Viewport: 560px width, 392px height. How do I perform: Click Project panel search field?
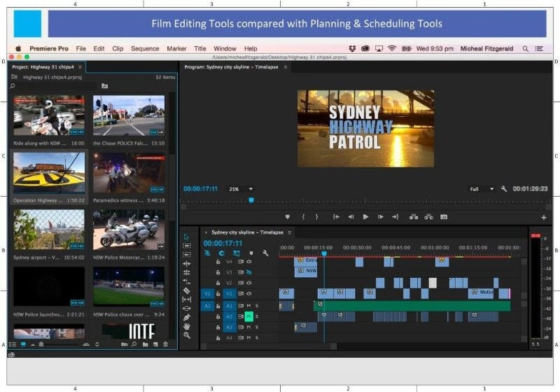tap(52, 86)
